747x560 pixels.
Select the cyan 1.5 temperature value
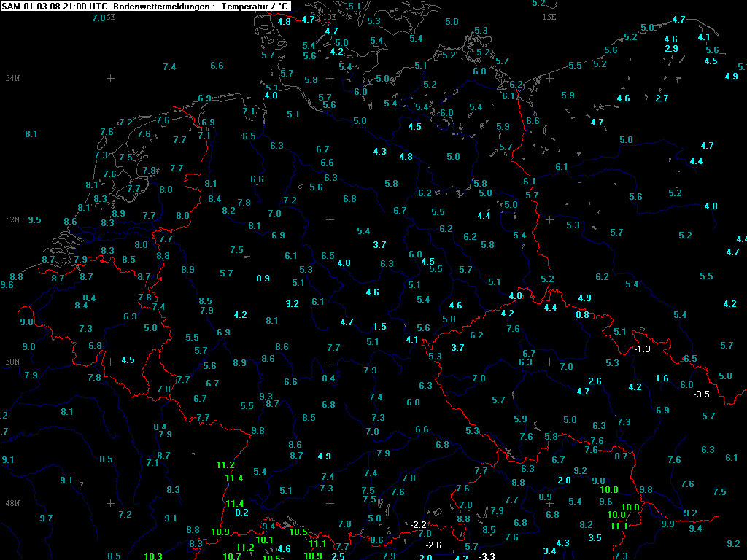point(379,327)
